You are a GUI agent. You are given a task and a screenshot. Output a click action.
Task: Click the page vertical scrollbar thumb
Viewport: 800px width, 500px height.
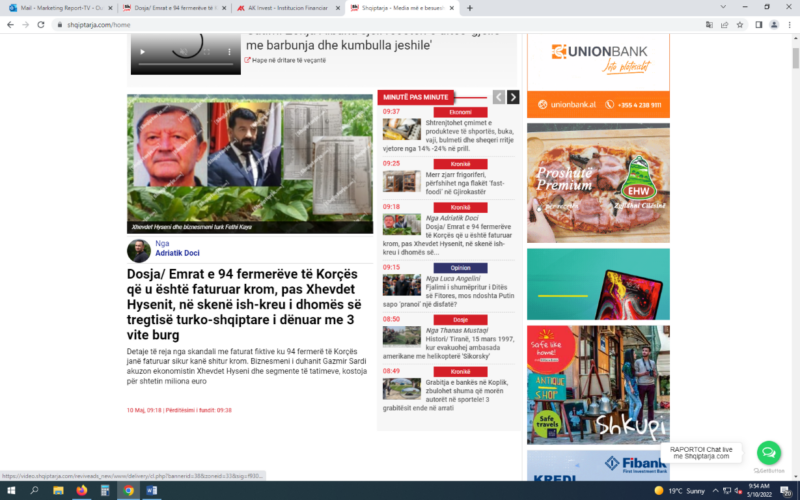pyautogui.click(x=795, y=58)
